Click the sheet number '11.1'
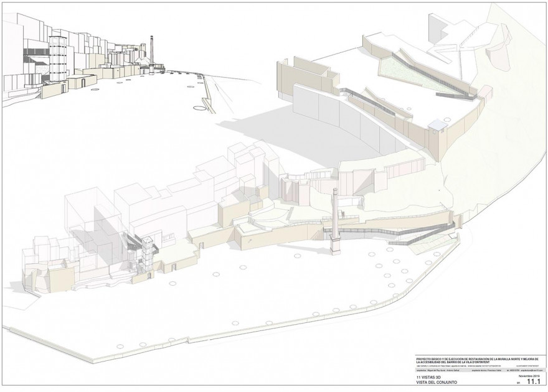The height and width of the screenshot is (392, 548). coord(534,381)
